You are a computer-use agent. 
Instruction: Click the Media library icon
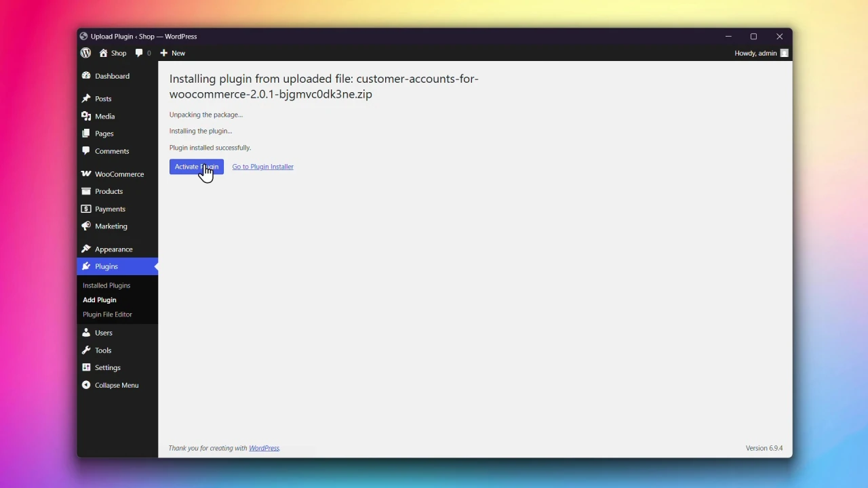(x=86, y=117)
